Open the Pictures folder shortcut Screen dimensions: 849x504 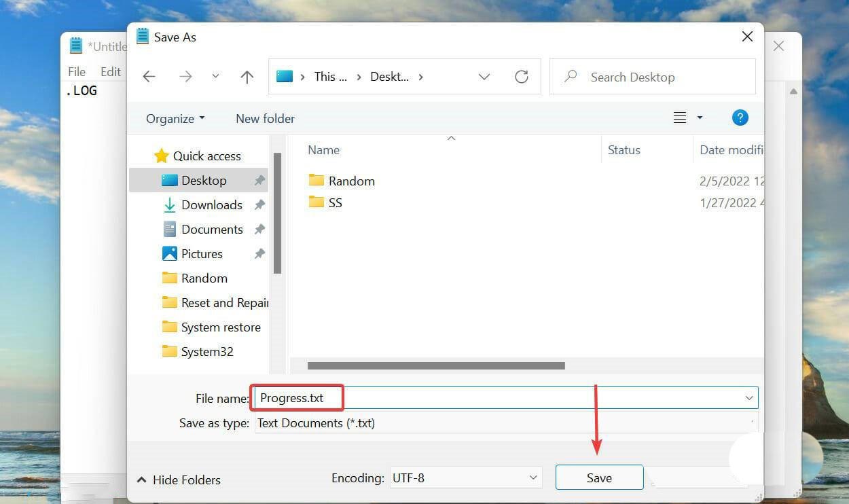[202, 253]
